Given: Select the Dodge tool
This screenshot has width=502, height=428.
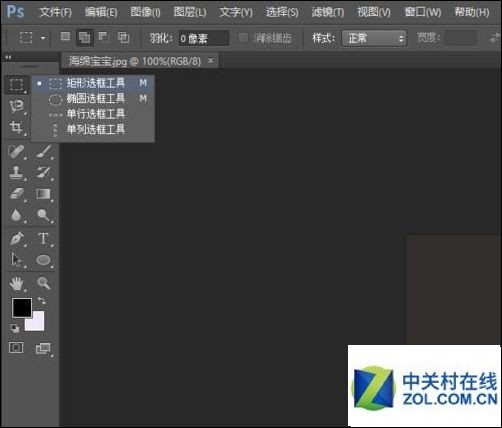Looking at the screenshot, I should click(44, 215).
